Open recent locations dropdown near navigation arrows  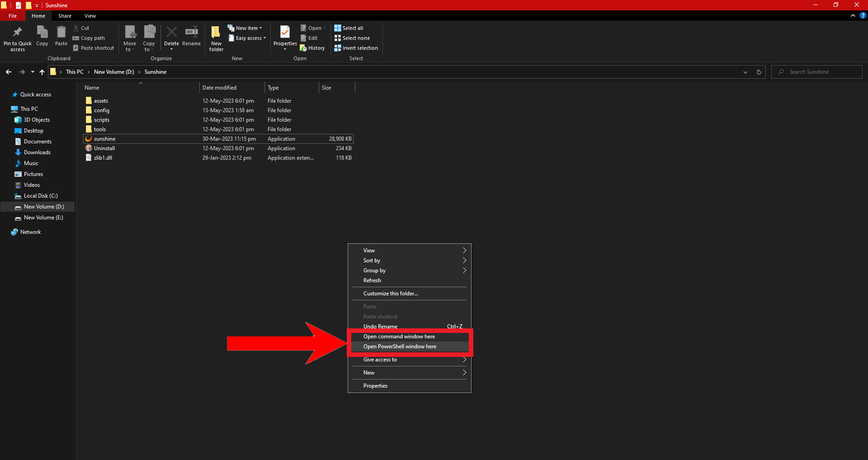[33, 72]
